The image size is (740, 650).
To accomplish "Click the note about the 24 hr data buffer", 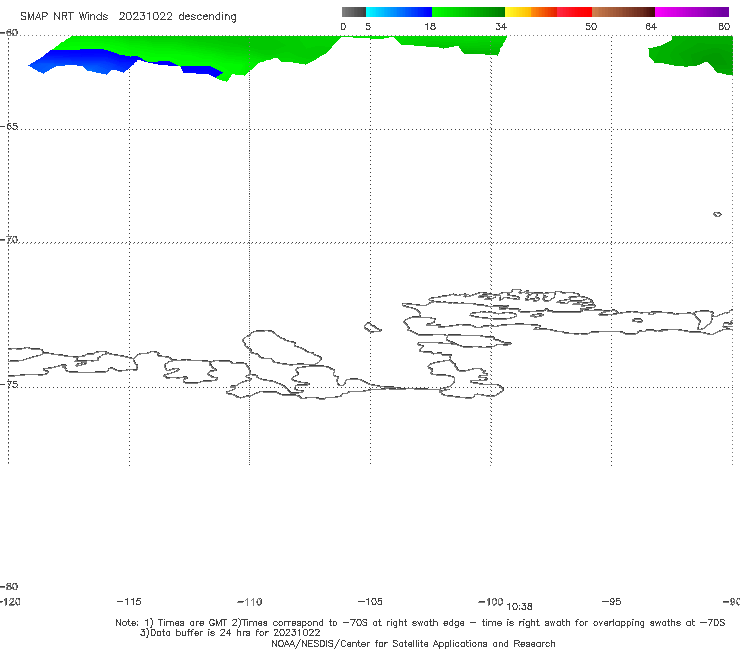I will 230,633.
